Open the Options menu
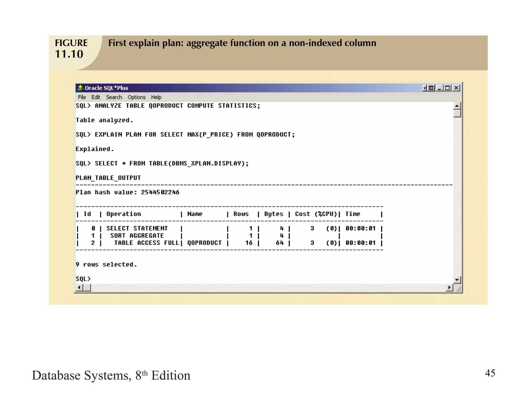 point(136,97)
